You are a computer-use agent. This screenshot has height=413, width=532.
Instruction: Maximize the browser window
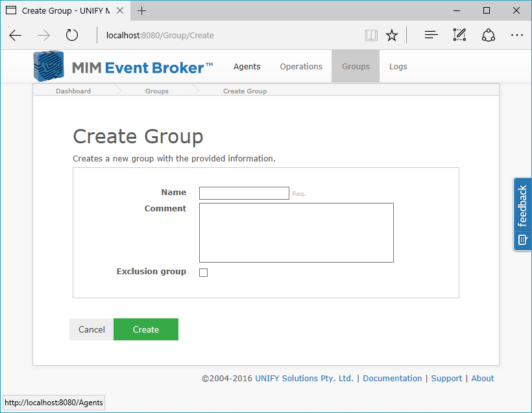487,10
